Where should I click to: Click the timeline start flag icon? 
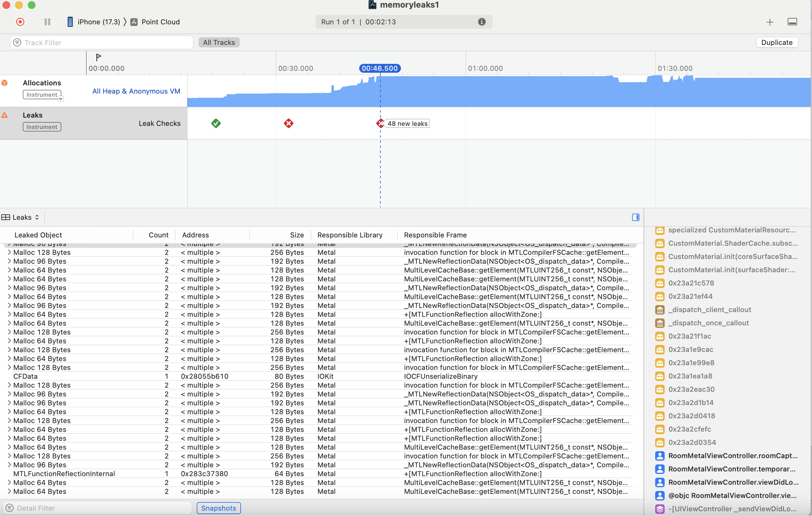(98, 57)
